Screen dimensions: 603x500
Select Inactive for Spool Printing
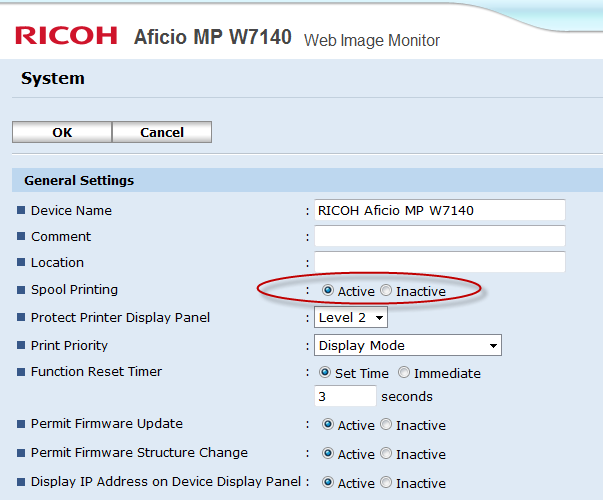tap(386, 291)
